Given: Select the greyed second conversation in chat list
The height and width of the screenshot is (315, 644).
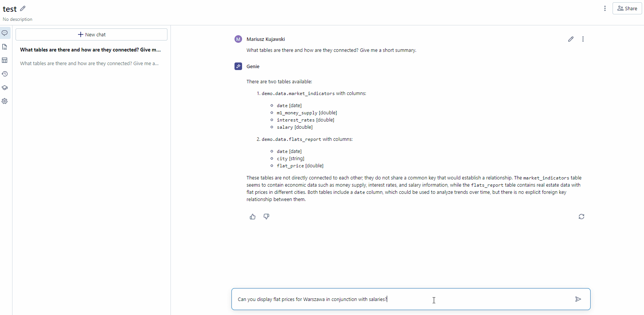Looking at the screenshot, I should (x=89, y=64).
